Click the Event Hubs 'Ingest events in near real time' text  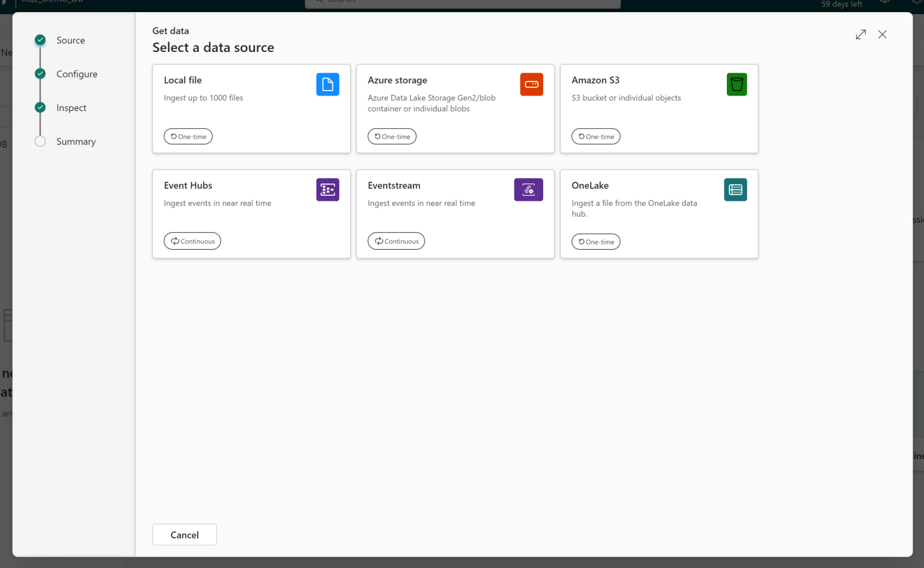[x=218, y=203]
